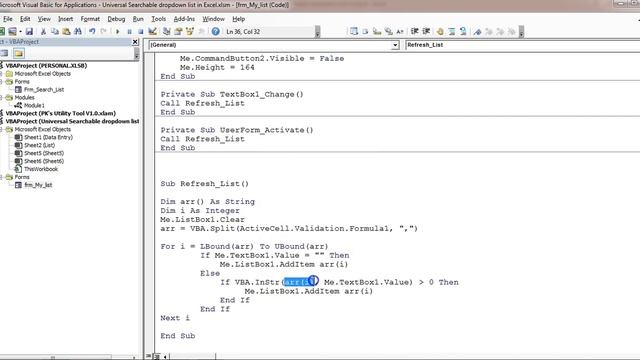Click the Break pause icon

tap(129, 31)
